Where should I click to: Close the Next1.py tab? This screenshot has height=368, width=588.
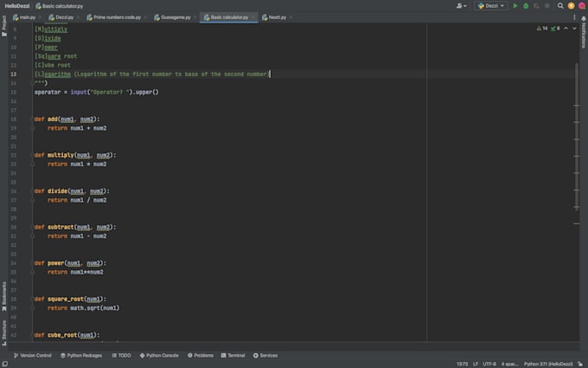click(x=291, y=17)
